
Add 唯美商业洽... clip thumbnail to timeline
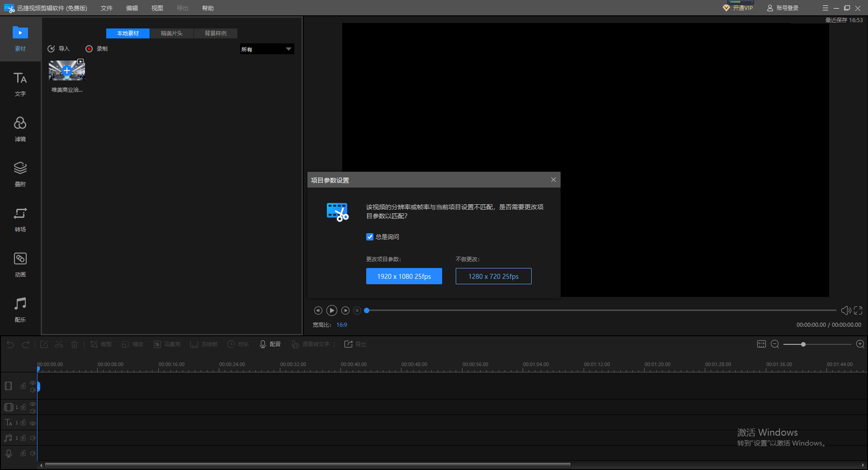[x=67, y=70]
